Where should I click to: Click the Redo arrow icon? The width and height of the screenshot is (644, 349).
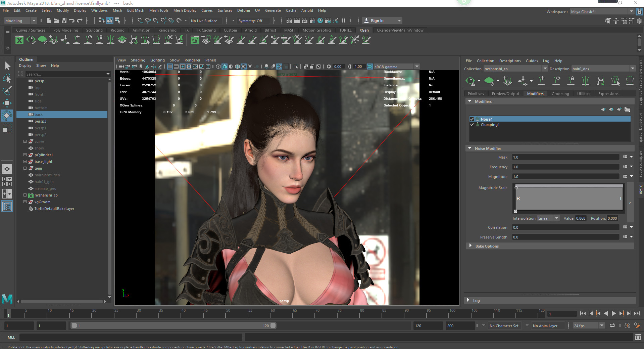pos(80,20)
